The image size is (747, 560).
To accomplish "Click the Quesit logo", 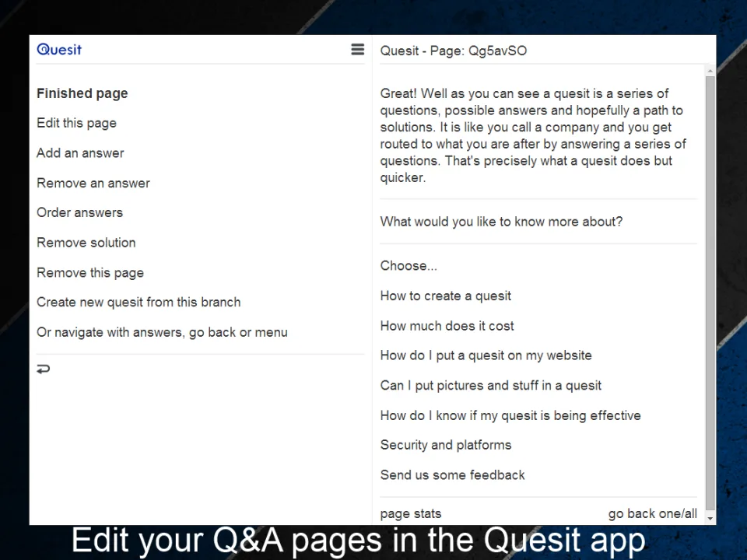I will 59,50.
